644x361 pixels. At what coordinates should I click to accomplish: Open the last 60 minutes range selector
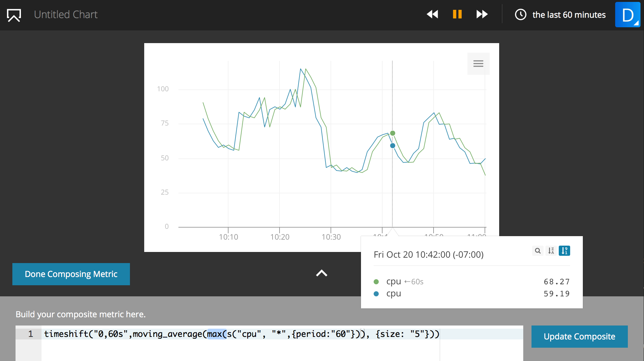[569, 15]
